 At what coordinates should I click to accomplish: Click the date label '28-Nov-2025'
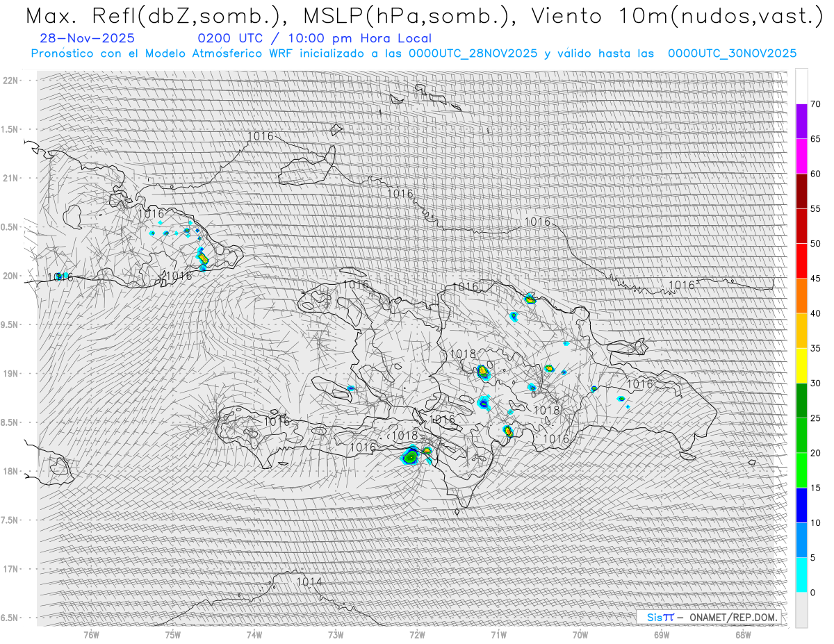coord(88,38)
